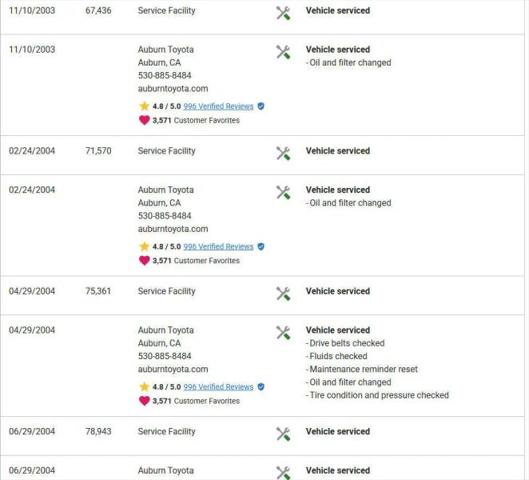Image resolution: width=529 pixels, height=480 pixels.
Task: Click star rating icon in 02/24/2004 entry
Action: pos(144,246)
